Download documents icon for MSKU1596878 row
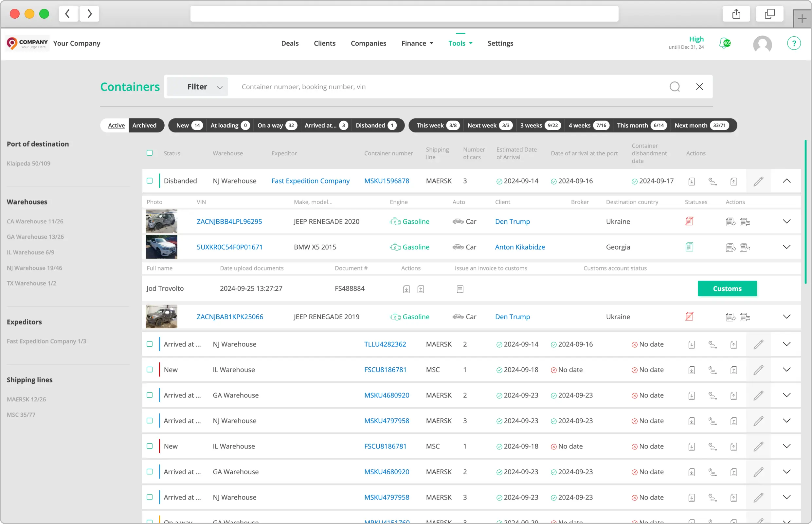 point(692,181)
